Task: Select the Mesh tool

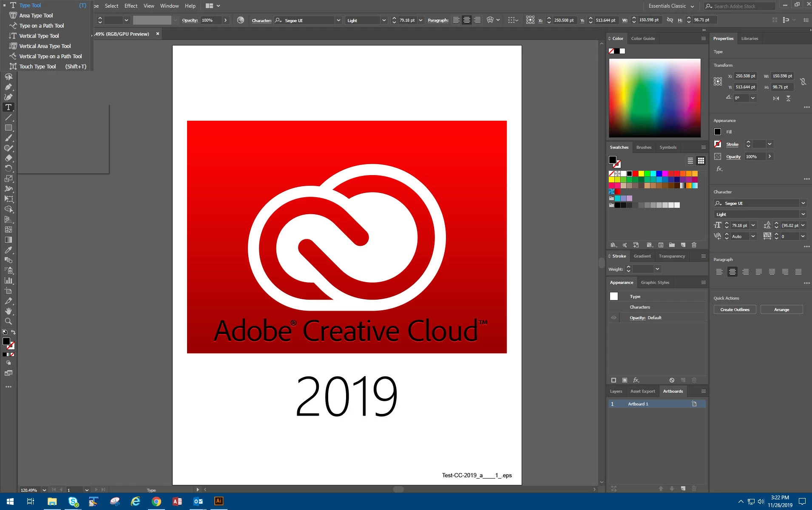Action: [9, 230]
